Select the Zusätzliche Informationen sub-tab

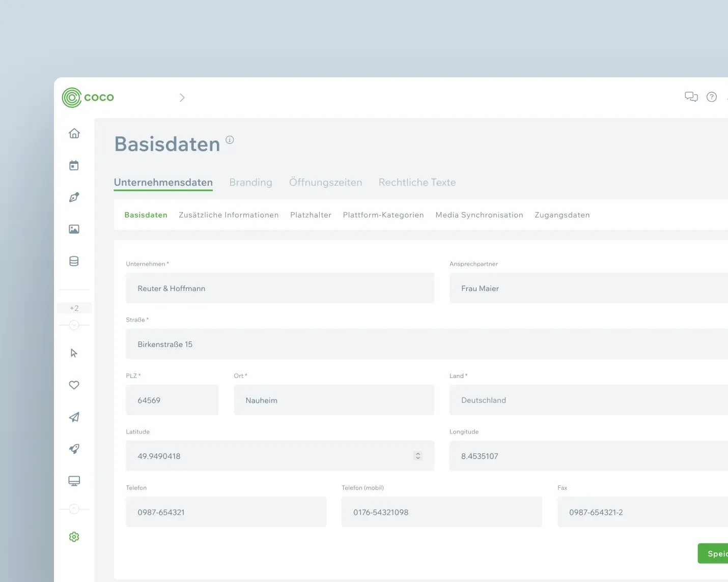pyautogui.click(x=229, y=215)
